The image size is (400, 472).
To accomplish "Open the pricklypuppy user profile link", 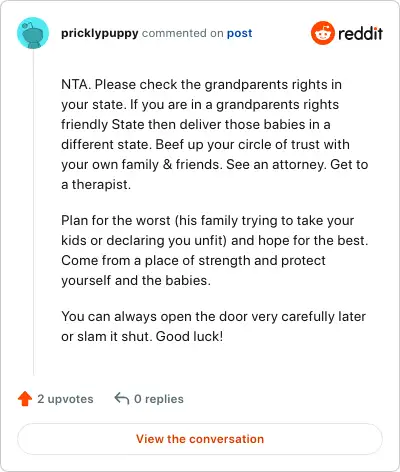I will click(x=100, y=33).
